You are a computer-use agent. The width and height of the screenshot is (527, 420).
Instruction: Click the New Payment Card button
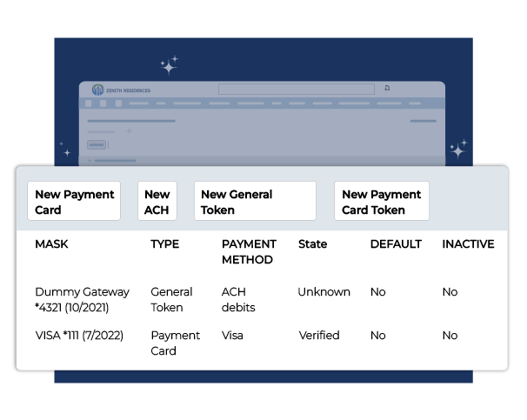click(x=74, y=202)
